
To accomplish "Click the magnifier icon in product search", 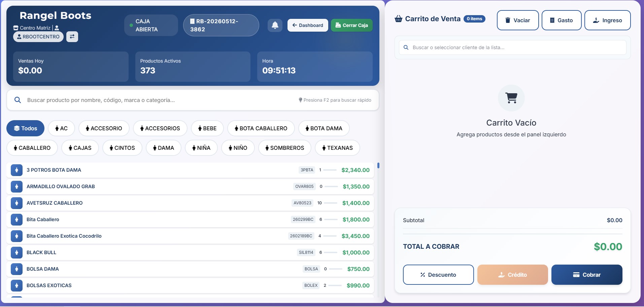I will pyautogui.click(x=18, y=100).
